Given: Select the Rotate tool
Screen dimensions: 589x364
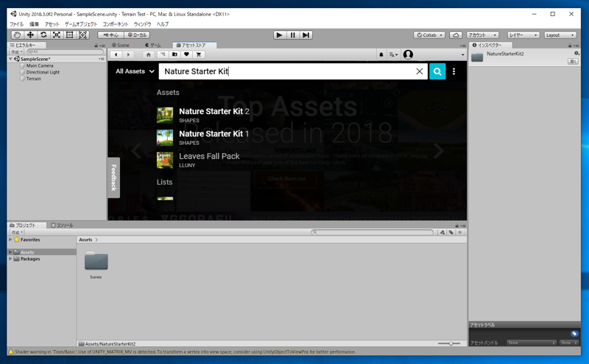Looking at the screenshot, I should coord(43,35).
